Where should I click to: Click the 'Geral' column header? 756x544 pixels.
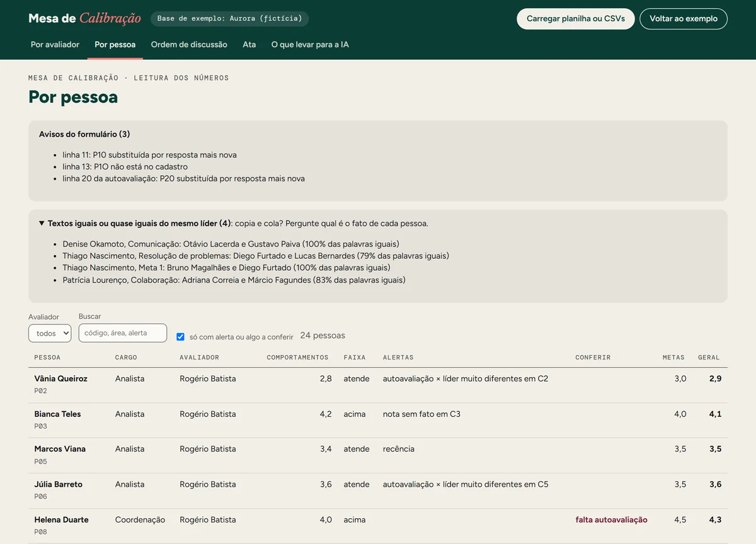[709, 358]
